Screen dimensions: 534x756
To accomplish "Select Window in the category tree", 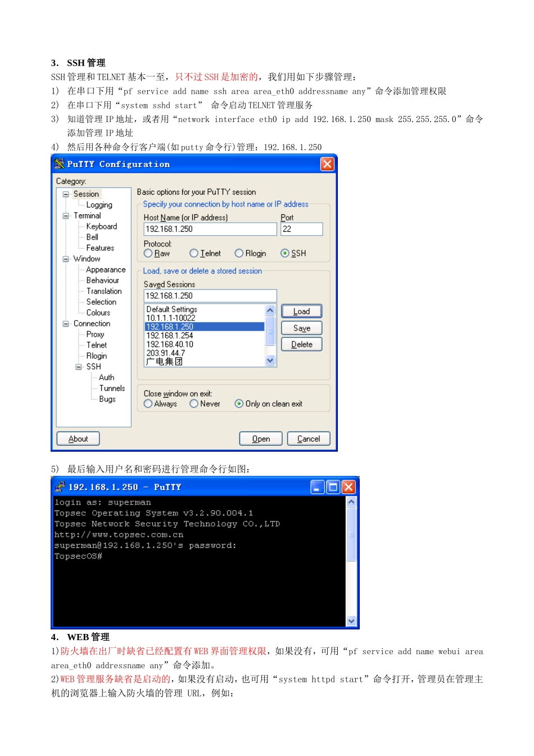I will (87, 259).
